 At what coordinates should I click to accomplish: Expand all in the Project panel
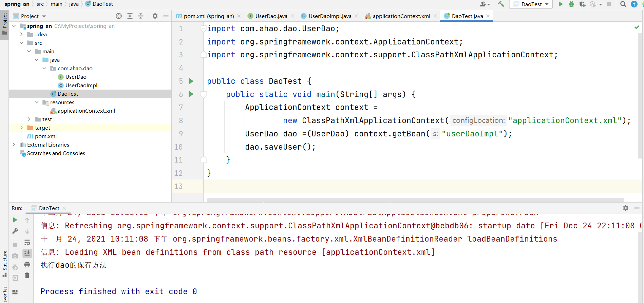(130, 16)
